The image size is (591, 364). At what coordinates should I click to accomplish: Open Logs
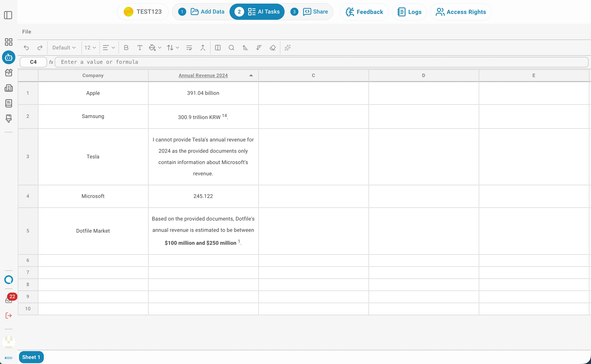[x=409, y=12]
